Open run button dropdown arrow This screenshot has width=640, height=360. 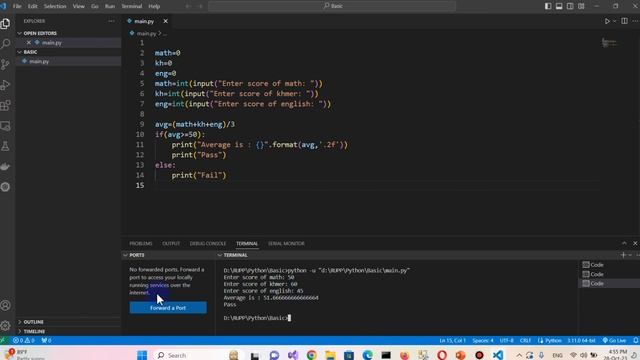point(614,21)
